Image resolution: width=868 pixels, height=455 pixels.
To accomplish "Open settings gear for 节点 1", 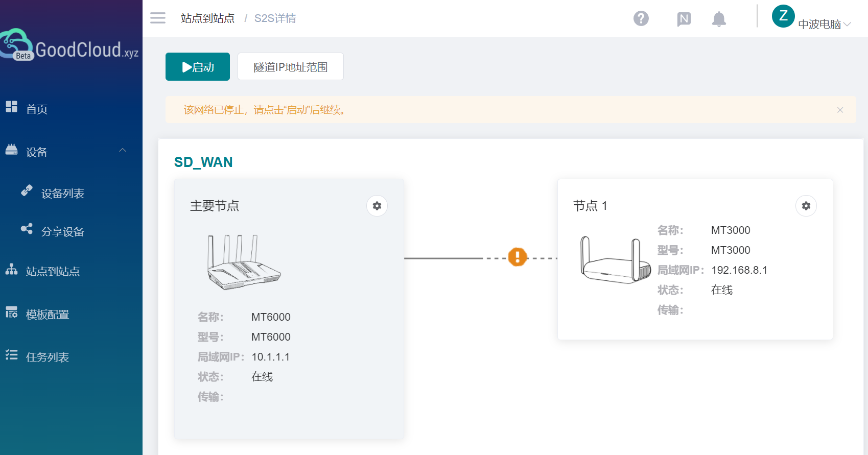I will click(x=806, y=206).
